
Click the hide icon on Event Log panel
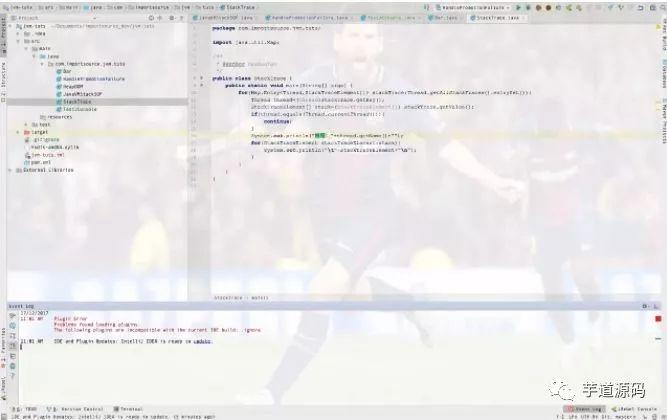pos(654,306)
